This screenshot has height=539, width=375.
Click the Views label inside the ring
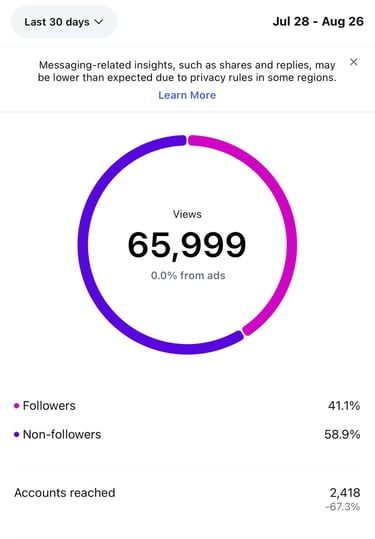187,214
